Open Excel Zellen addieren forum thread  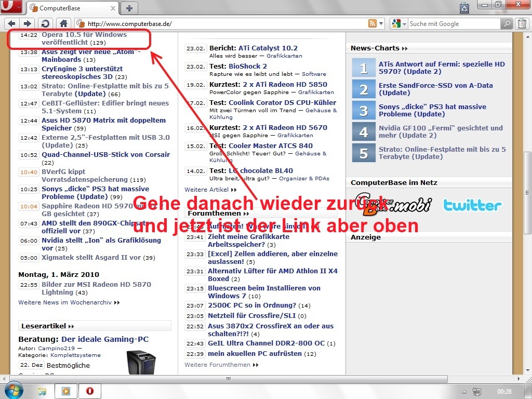coord(273,258)
